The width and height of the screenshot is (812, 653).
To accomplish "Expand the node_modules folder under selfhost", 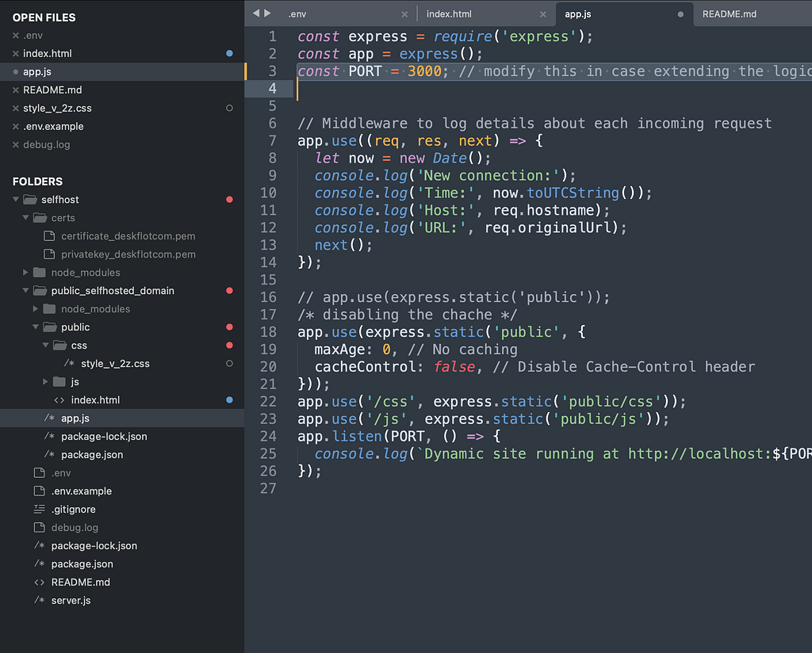I will click(x=26, y=272).
